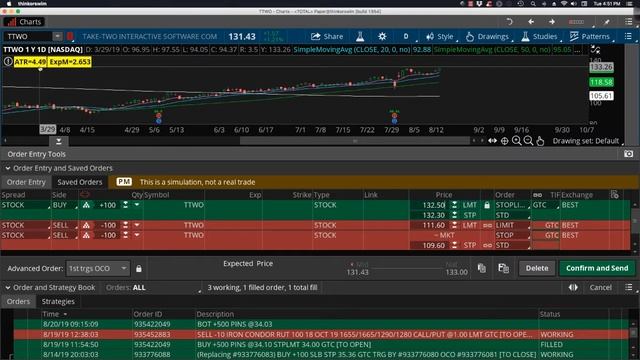Click the Cancel button in order book
This screenshot has height=360, width=640.
[600, 288]
